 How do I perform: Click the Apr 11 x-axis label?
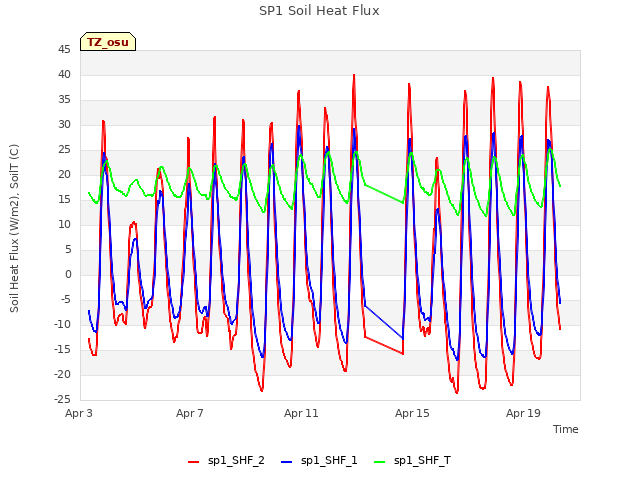tap(301, 413)
